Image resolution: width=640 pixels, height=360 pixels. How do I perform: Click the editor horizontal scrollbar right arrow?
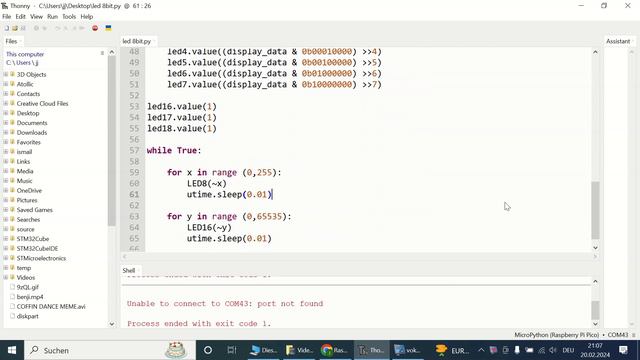595,256
